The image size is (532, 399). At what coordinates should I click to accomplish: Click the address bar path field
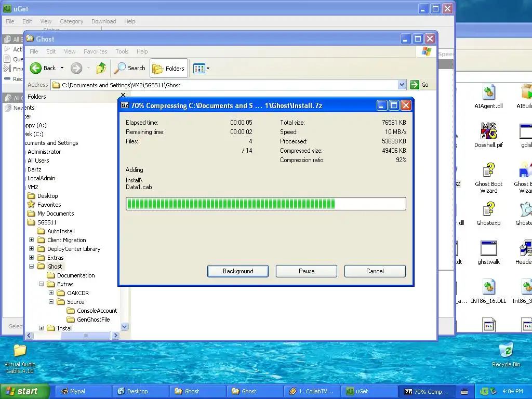click(224, 85)
